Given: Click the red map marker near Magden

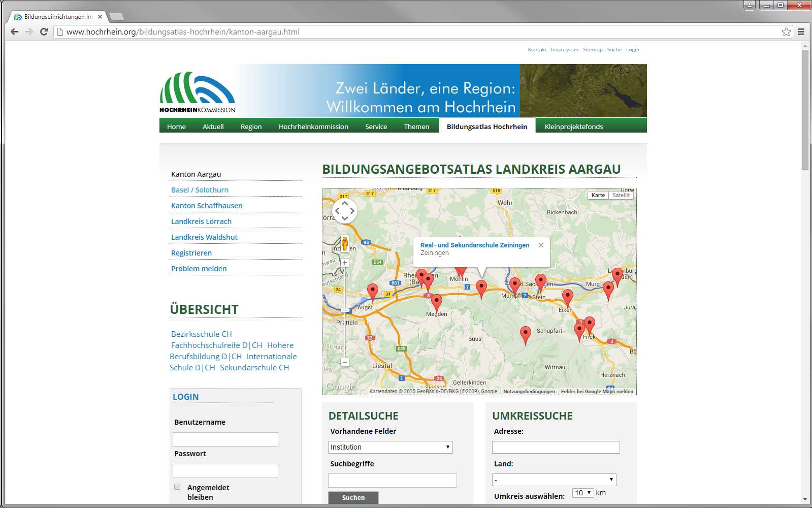Looking at the screenshot, I should (x=436, y=302).
